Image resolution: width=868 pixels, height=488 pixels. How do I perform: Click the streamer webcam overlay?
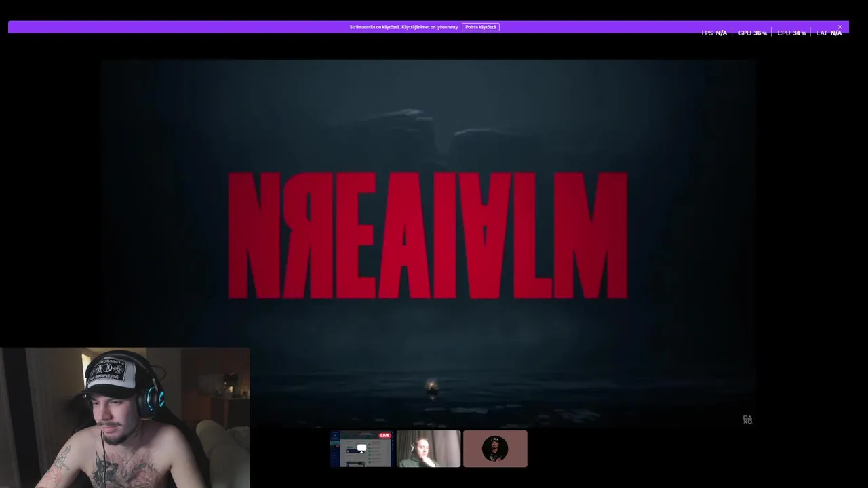click(x=125, y=418)
